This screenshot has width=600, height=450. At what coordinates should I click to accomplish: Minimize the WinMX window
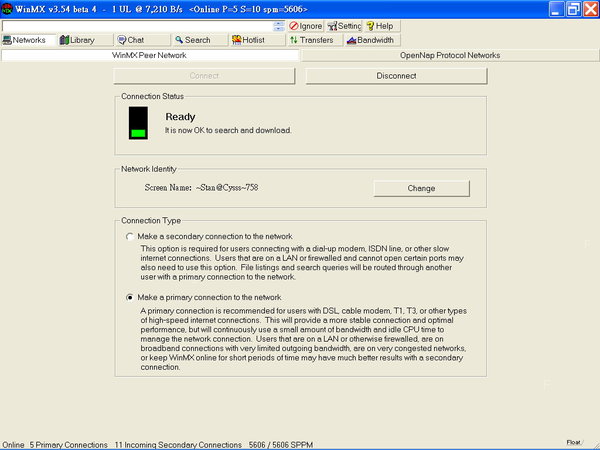click(557, 9)
